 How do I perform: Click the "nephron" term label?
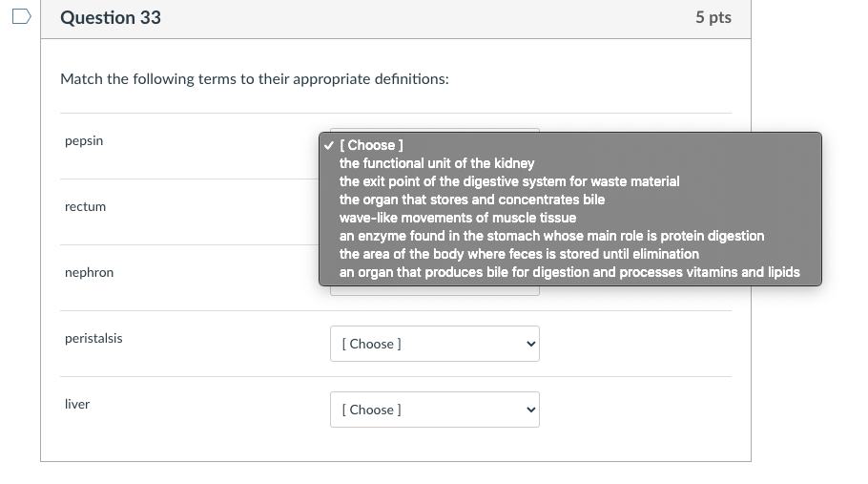pyautogui.click(x=89, y=273)
